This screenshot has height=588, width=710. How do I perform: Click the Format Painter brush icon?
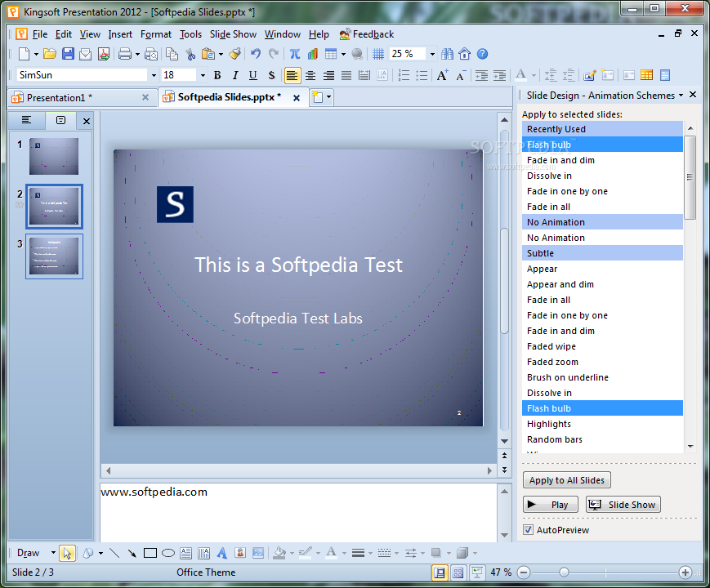(234, 54)
